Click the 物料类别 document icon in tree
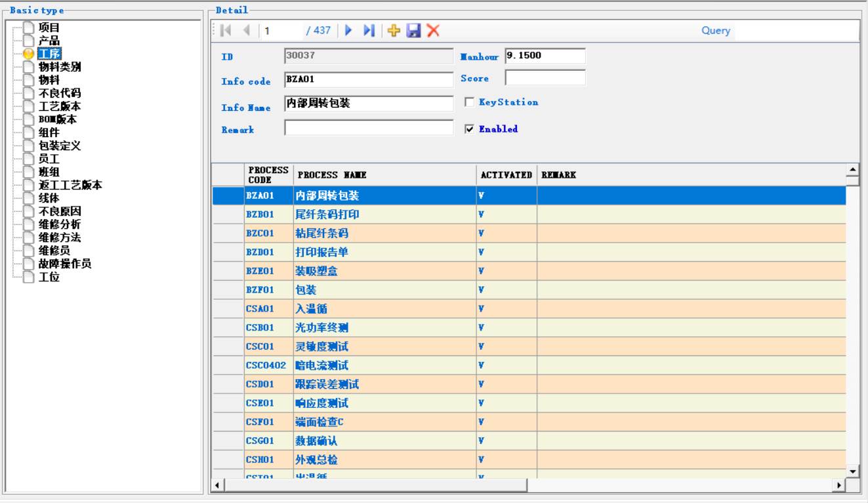The image size is (868, 503). tap(28, 67)
